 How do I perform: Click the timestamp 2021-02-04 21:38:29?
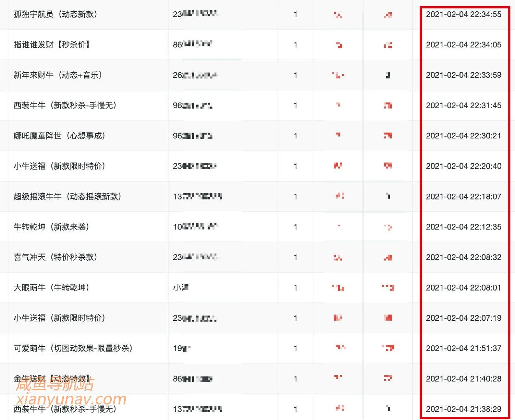[x=464, y=409]
